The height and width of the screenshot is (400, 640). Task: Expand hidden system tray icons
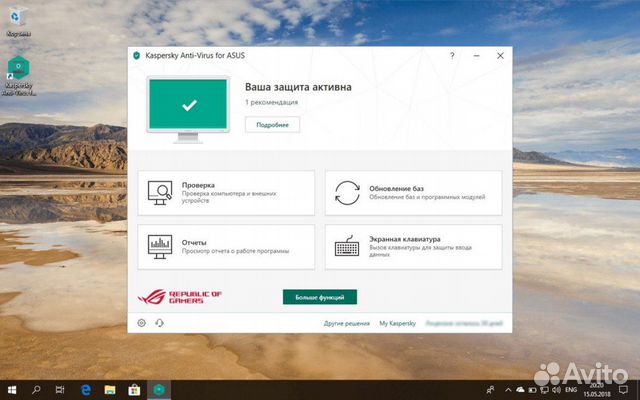click(508, 390)
